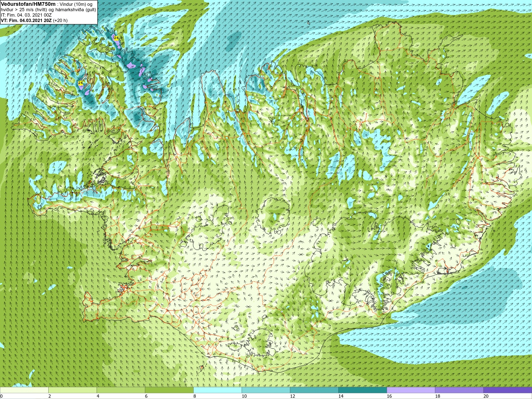Click the "Vindur (10m) og" description text

pyautogui.click(x=76, y=4)
